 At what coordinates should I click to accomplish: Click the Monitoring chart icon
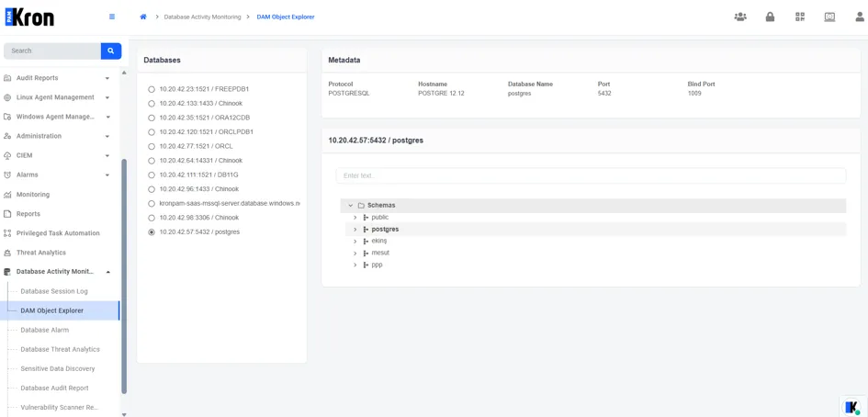coord(7,195)
